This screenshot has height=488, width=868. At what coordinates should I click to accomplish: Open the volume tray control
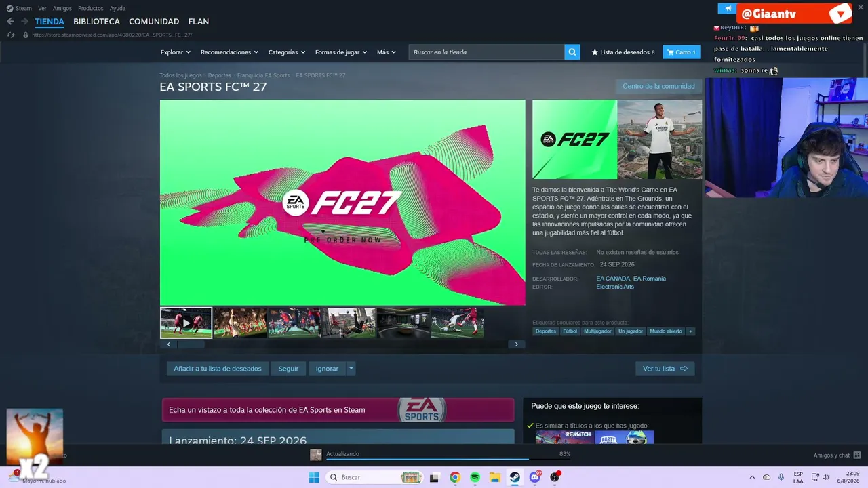pyautogui.click(x=825, y=477)
